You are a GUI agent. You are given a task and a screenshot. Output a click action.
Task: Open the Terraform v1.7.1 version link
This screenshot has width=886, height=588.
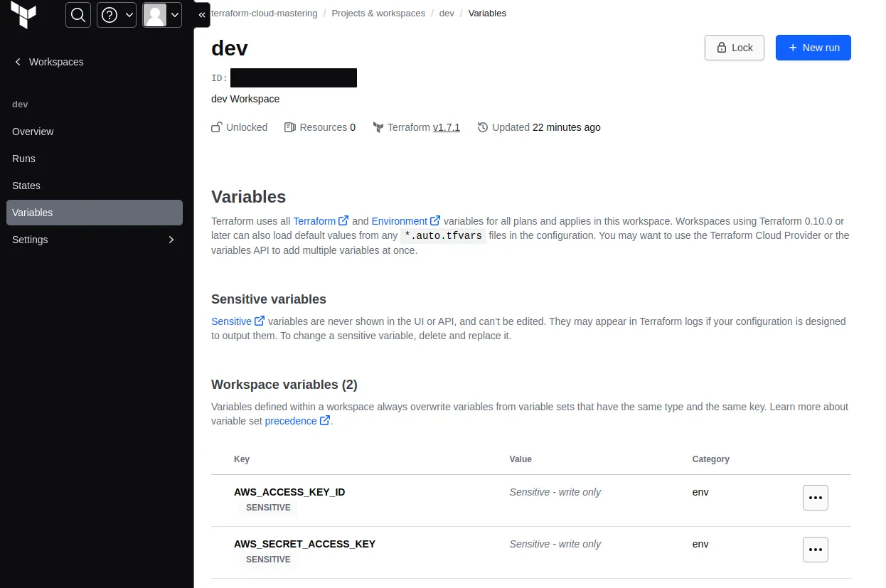coord(447,127)
